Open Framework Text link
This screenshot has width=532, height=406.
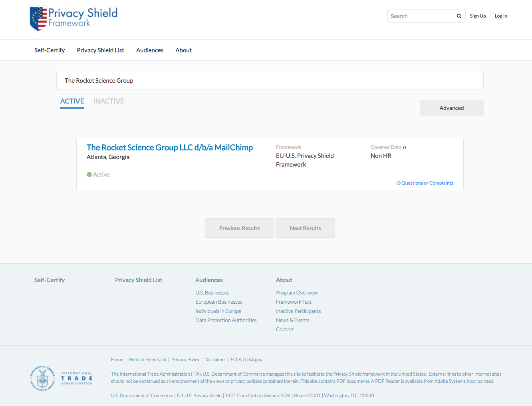294,302
